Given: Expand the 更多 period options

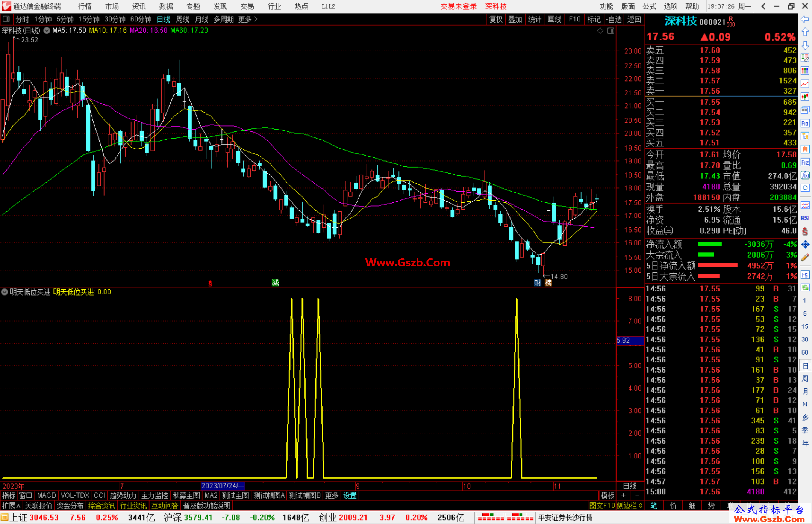Looking at the screenshot, I should pos(247,19).
